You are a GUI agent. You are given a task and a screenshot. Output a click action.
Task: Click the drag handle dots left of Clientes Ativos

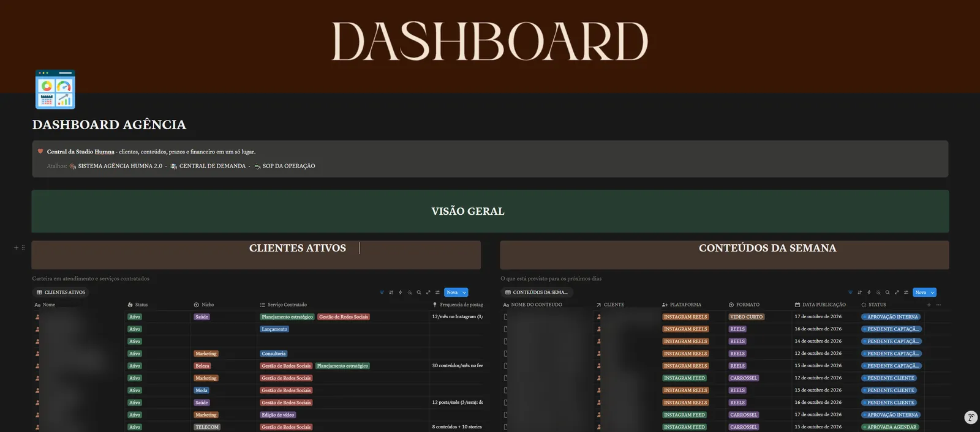click(x=23, y=248)
